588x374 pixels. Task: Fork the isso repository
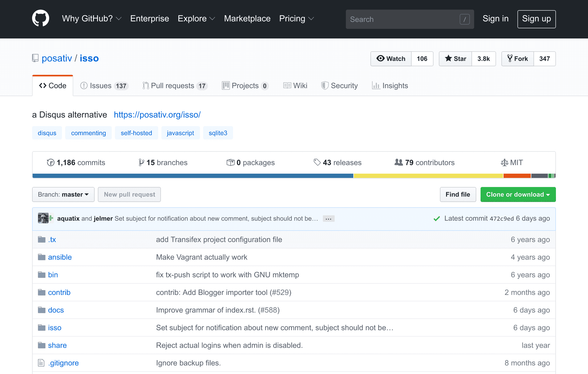tap(518, 59)
